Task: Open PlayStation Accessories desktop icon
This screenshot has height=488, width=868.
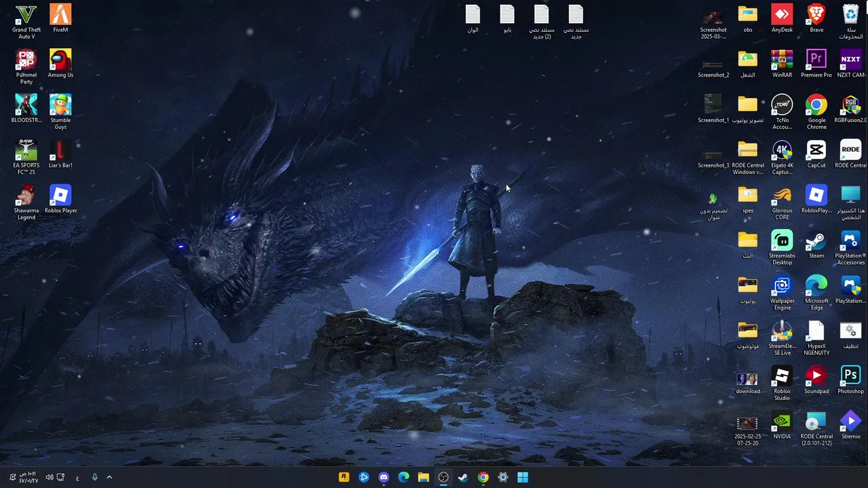Action: pyautogui.click(x=850, y=247)
